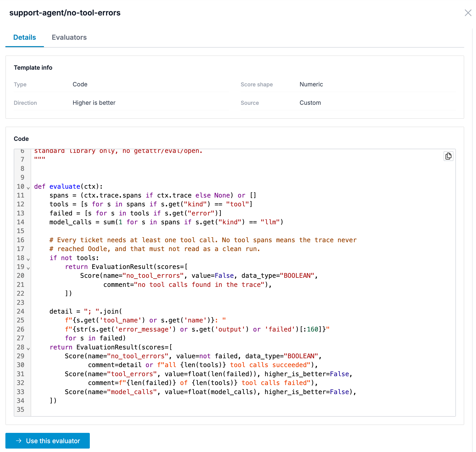This screenshot has height=452, width=476.
Task: Click the 'Code' type value
Action: coord(80,84)
